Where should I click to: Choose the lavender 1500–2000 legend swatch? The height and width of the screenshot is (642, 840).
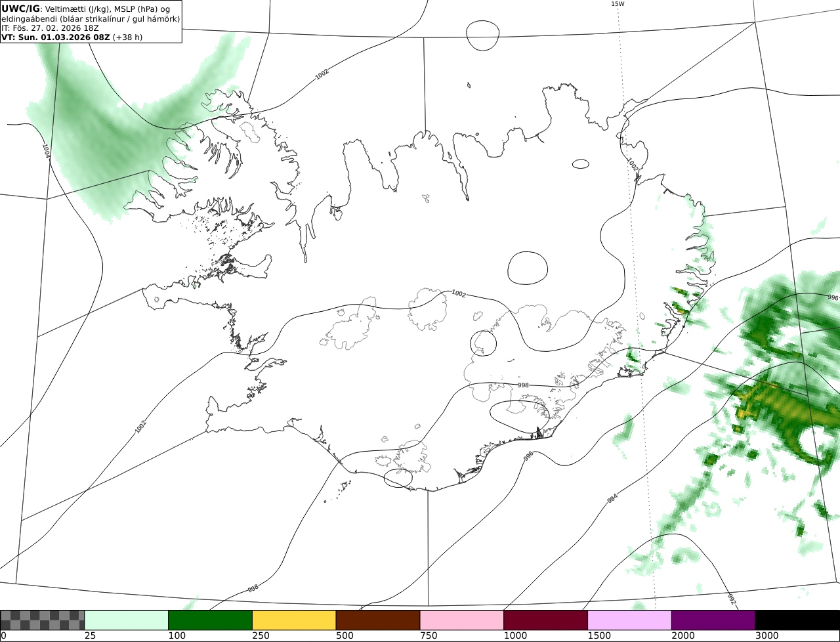pyautogui.click(x=630, y=620)
